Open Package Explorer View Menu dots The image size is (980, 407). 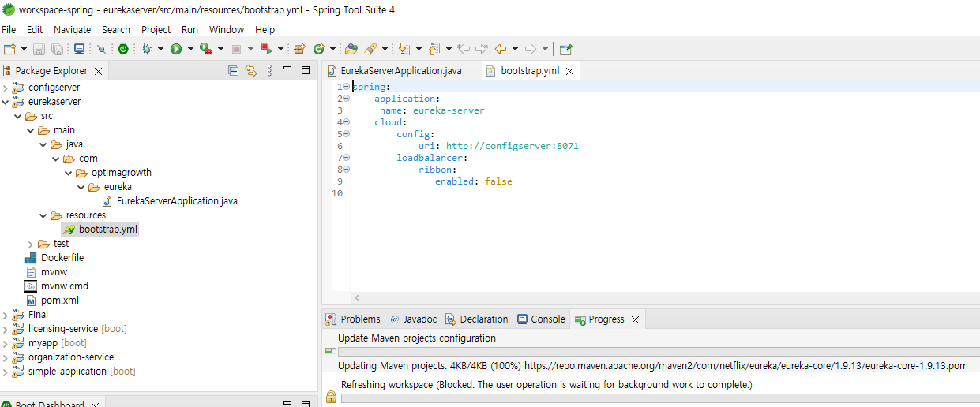pos(269,71)
